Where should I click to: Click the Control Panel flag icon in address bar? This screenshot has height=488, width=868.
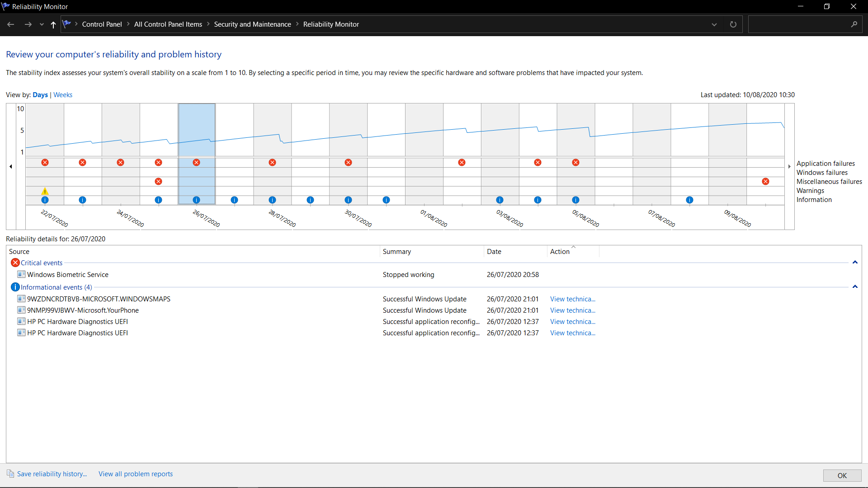point(67,24)
